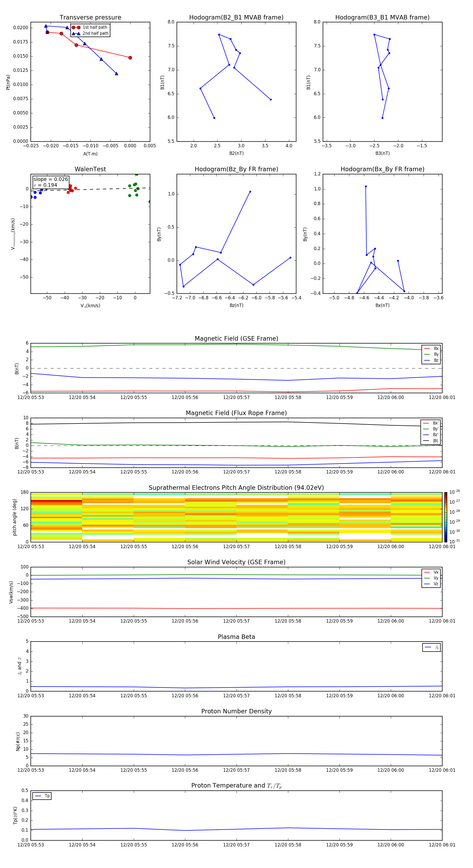
Task: Click the lowest blue triangle in Transverse pressure plot
Action: (116, 73)
